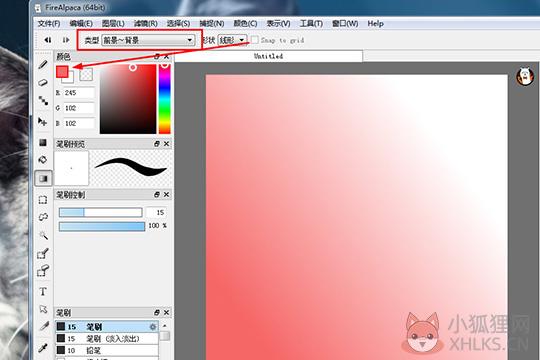The width and height of the screenshot is (540, 360).
Task: Select the Magic Wand tool
Action: coord(43,235)
